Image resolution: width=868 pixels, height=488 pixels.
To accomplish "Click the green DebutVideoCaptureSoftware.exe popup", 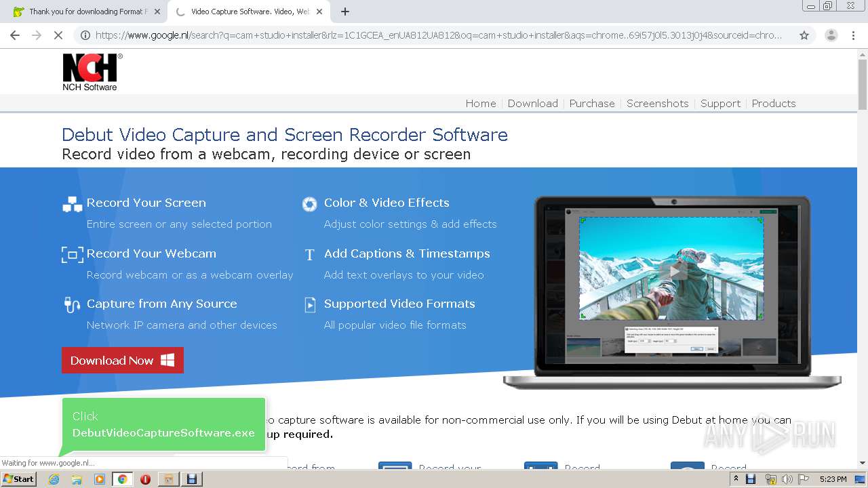I will [x=163, y=424].
